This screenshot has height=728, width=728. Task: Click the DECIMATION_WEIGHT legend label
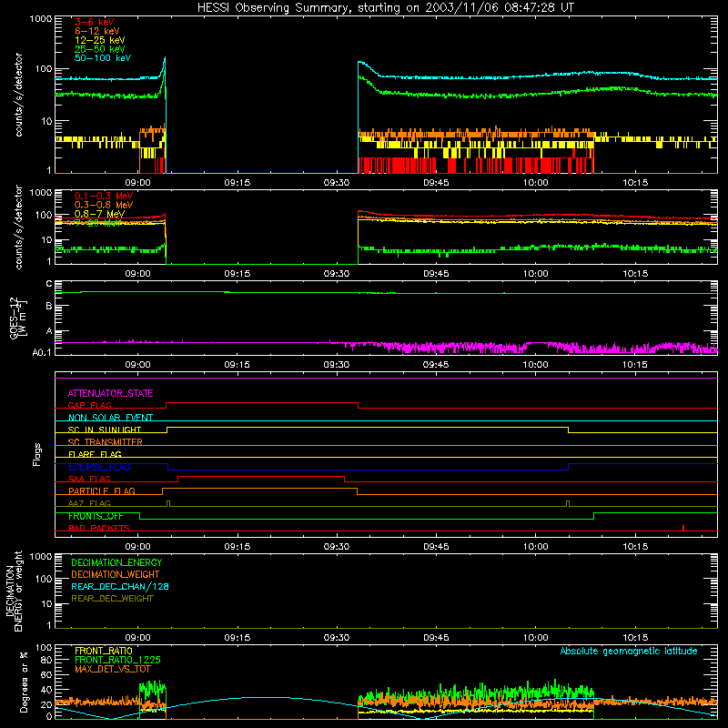pyautogui.click(x=116, y=574)
